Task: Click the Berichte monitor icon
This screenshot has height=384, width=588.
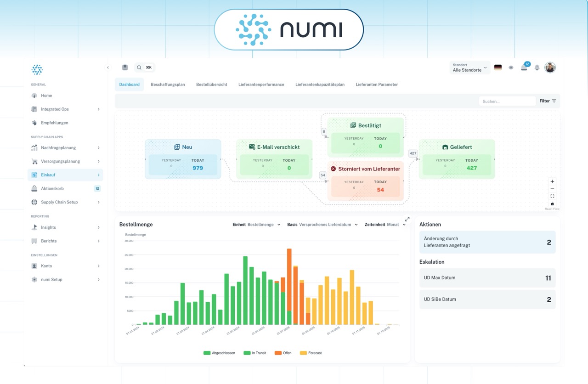Action: click(34, 241)
